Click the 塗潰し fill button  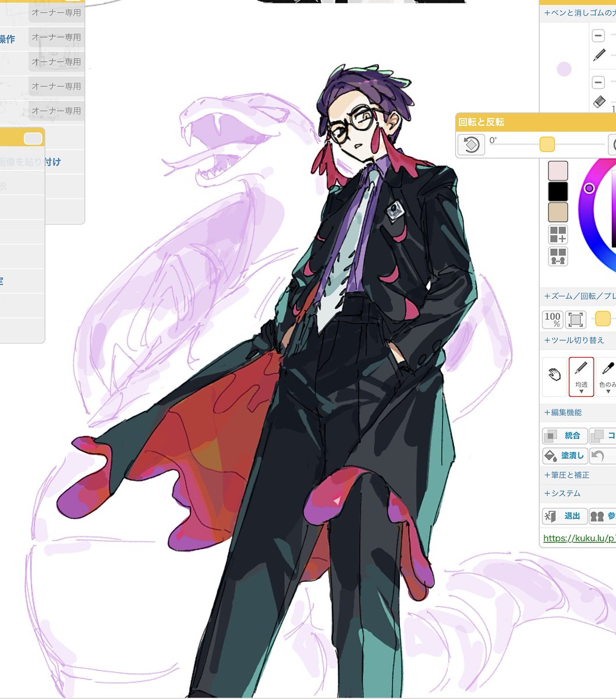[x=564, y=456]
